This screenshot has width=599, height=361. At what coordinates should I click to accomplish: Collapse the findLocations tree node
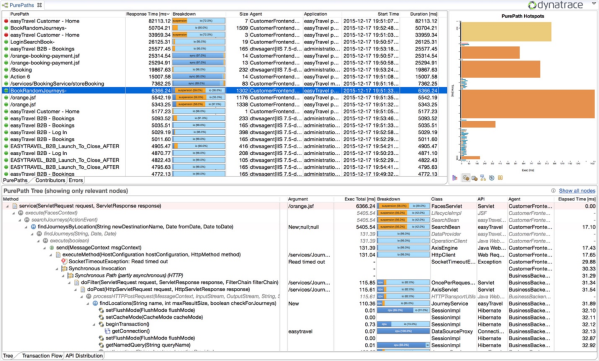88,304
